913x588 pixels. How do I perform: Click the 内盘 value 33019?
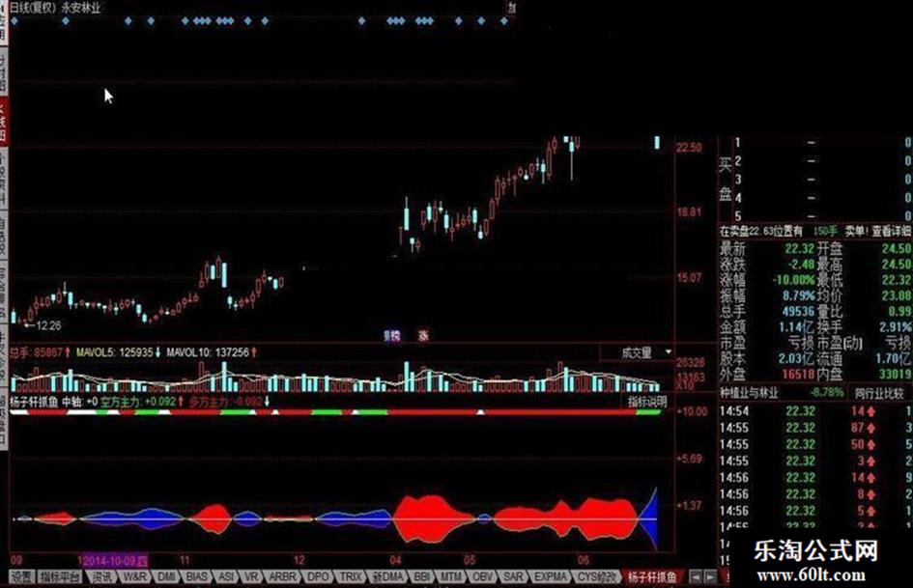[x=895, y=374]
